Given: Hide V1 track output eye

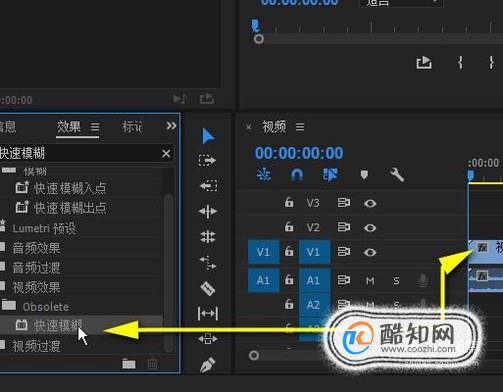Looking at the screenshot, I should [370, 252].
